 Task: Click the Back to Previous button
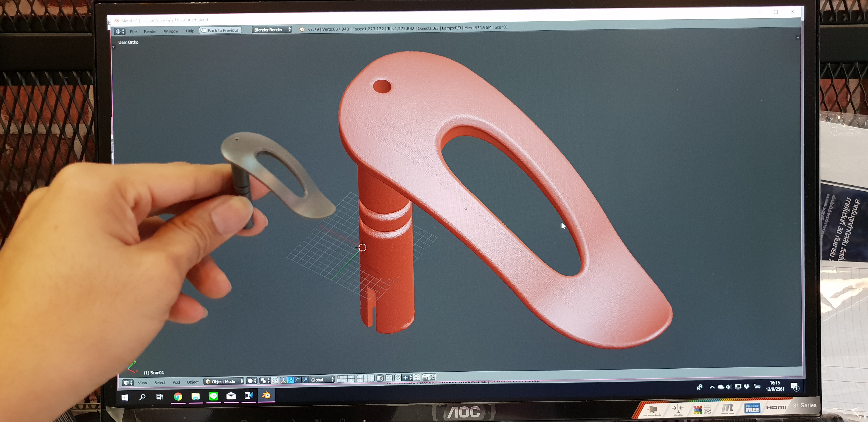click(x=220, y=30)
